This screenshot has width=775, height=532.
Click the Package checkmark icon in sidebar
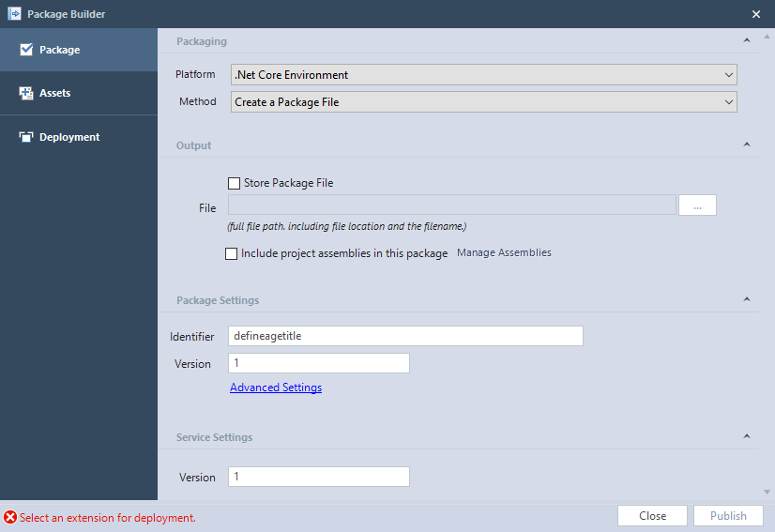coord(26,50)
